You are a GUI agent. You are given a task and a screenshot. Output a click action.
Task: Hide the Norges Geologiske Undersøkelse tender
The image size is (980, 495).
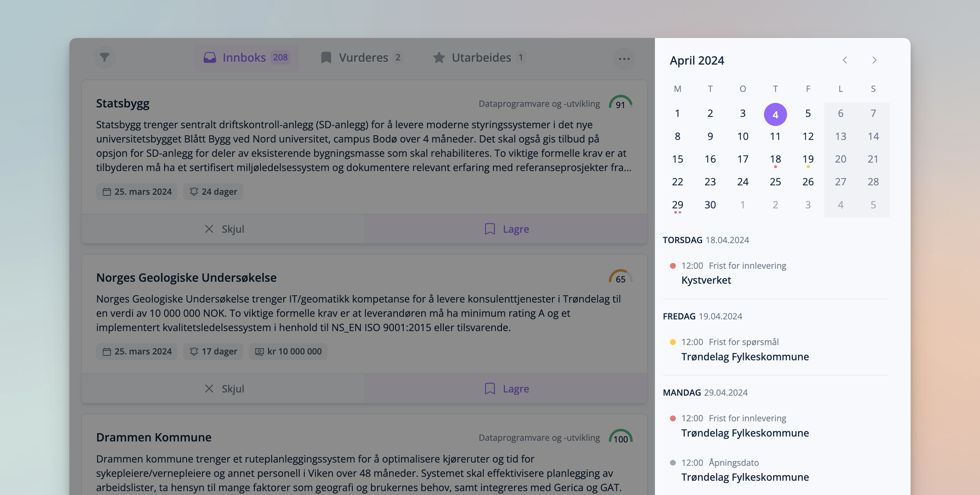(x=224, y=389)
